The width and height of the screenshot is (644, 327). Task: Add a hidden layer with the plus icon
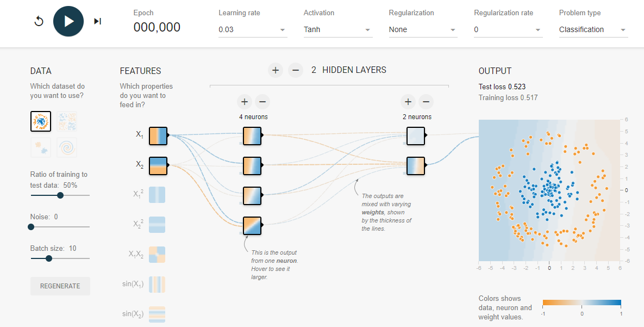[x=276, y=70]
